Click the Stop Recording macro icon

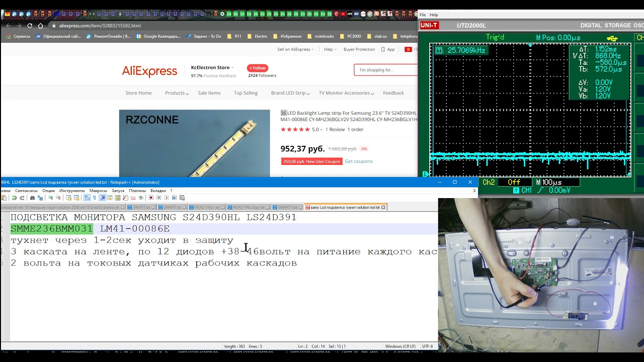[158, 198]
